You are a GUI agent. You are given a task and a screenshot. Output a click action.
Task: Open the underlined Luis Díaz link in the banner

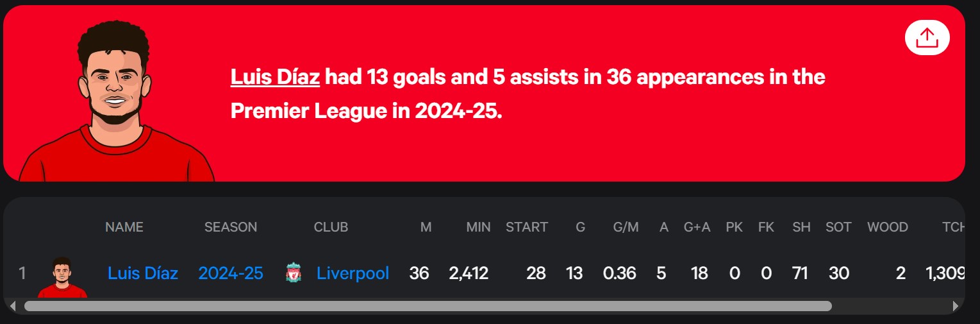(x=275, y=77)
